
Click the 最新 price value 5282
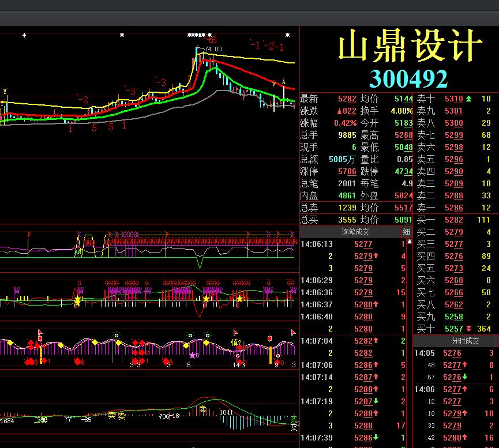click(x=347, y=99)
